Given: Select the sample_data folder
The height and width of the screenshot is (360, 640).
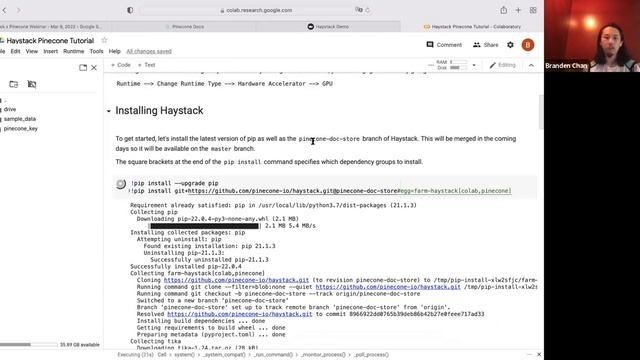Looking at the screenshot, I should click(x=20, y=119).
